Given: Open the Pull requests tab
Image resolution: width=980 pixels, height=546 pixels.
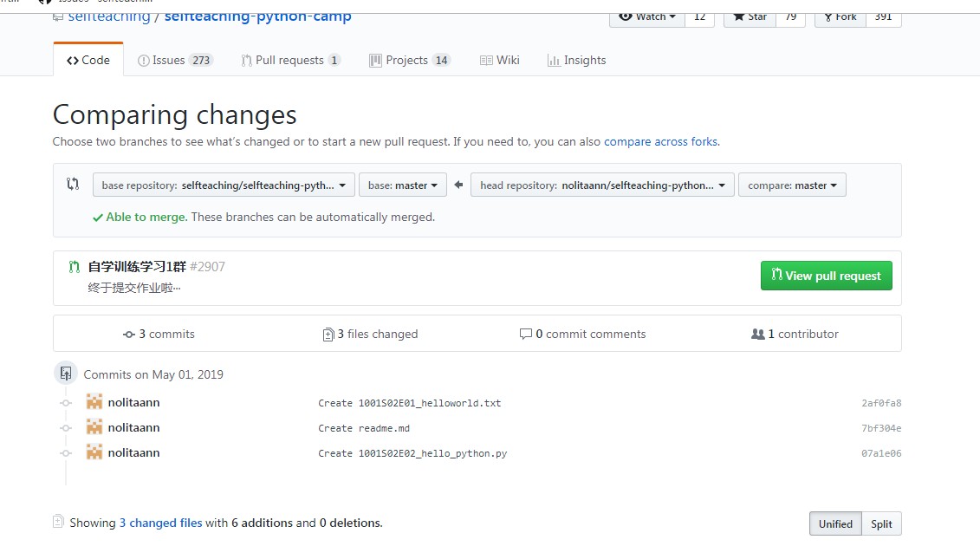Looking at the screenshot, I should tap(290, 60).
